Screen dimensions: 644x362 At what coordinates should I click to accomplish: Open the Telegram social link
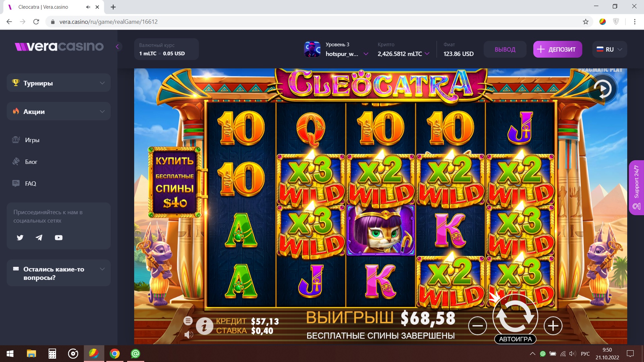coord(39,238)
